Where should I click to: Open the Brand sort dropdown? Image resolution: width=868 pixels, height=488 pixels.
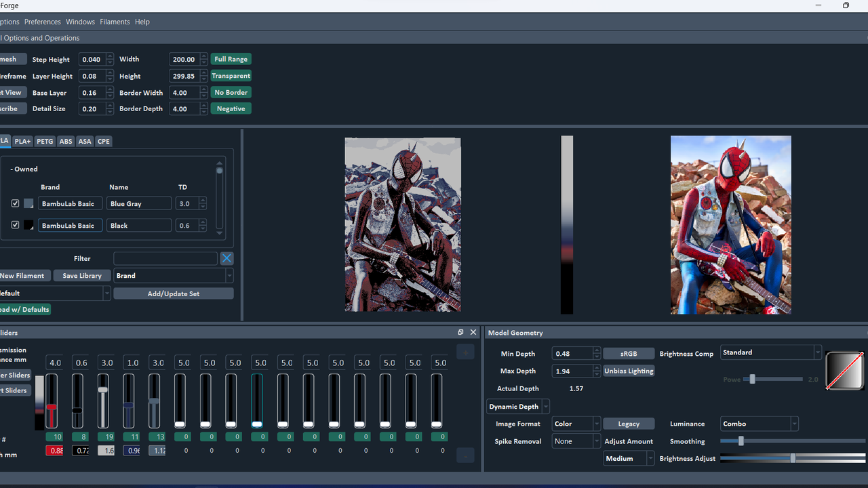point(174,276)
